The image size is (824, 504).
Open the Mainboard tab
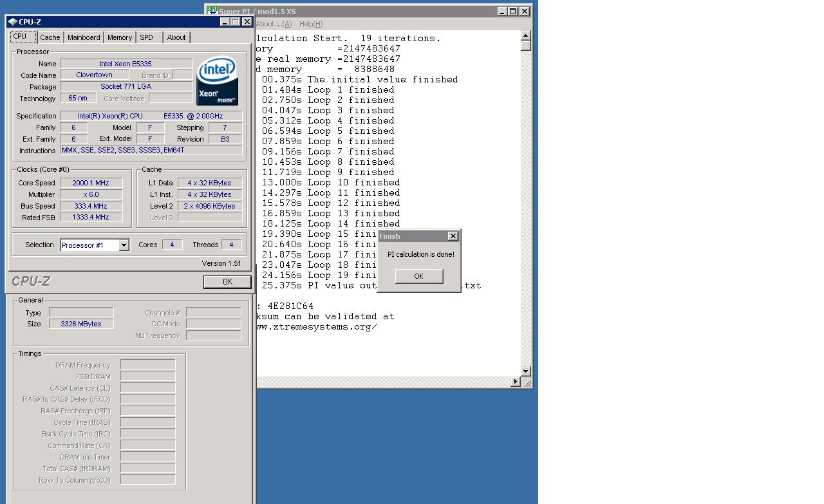(84, 37)
